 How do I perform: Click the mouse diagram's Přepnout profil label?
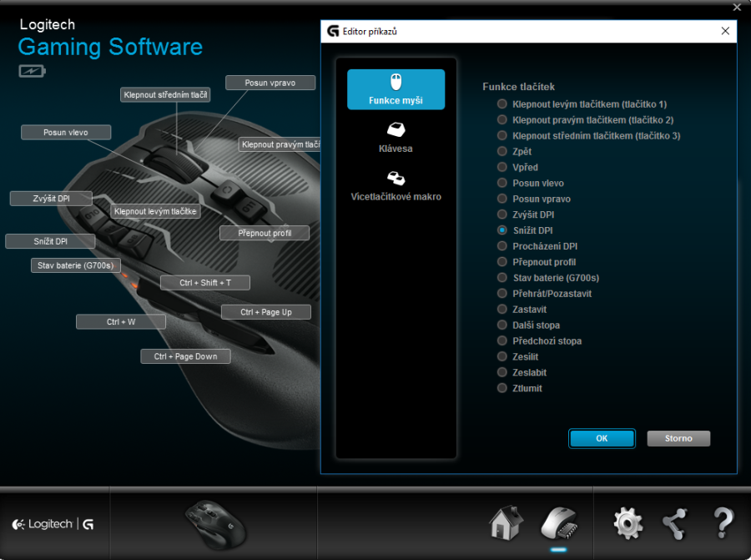pyautogui.click(x=265, y=234)
